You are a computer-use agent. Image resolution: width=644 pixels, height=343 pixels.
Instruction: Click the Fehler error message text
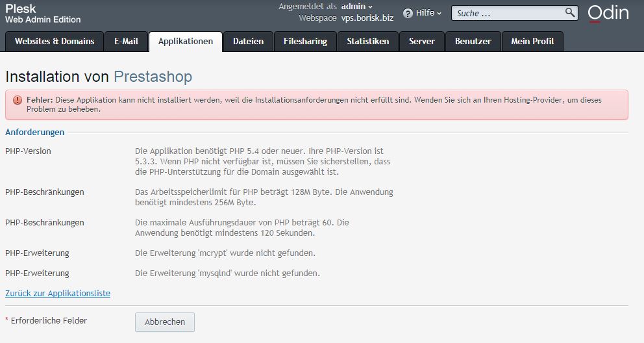pyautogui.click(x=314, y=105)
